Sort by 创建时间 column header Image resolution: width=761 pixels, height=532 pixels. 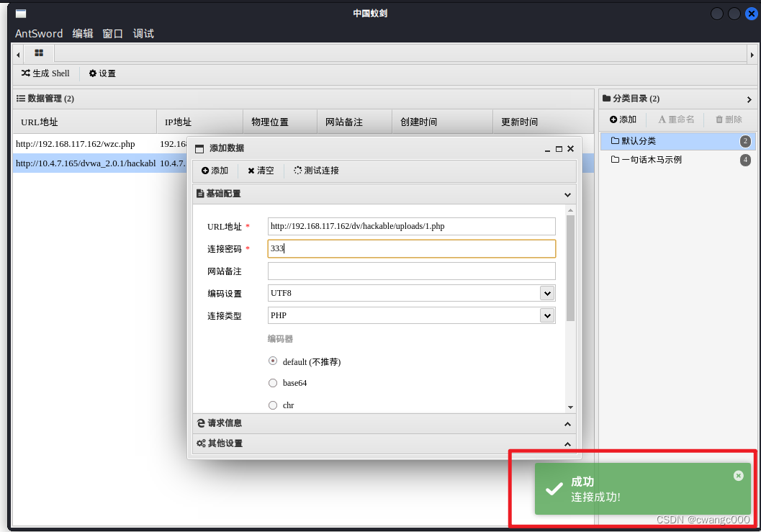442,122
